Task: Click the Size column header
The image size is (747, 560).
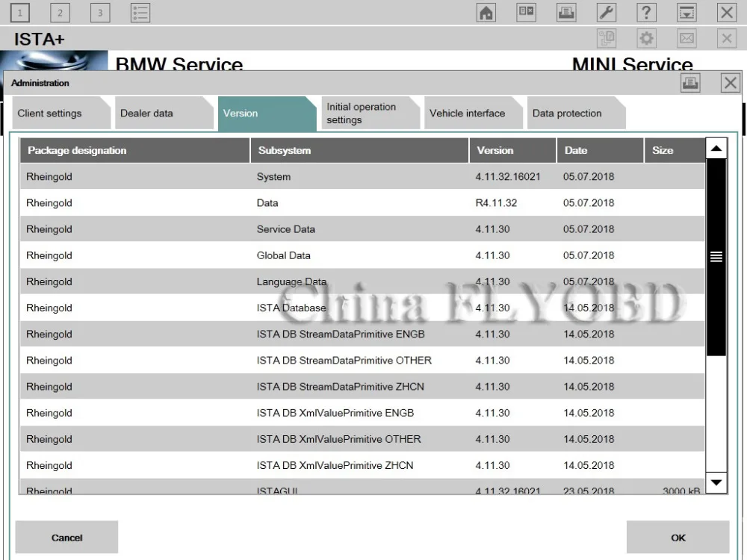Action: point(675,151)
